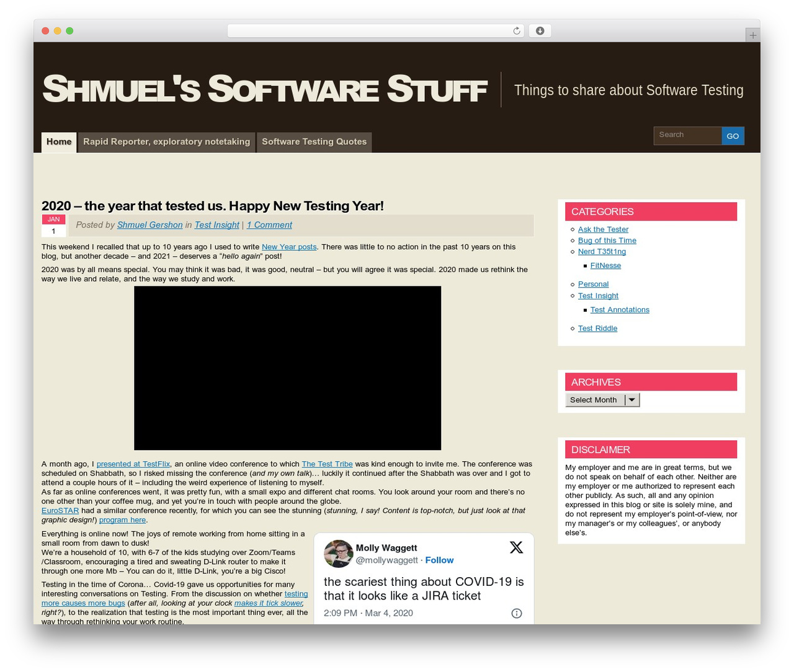Viewport: 794px width, 672px height.
Task: Click the browser address bar
Action: (376, 31)
